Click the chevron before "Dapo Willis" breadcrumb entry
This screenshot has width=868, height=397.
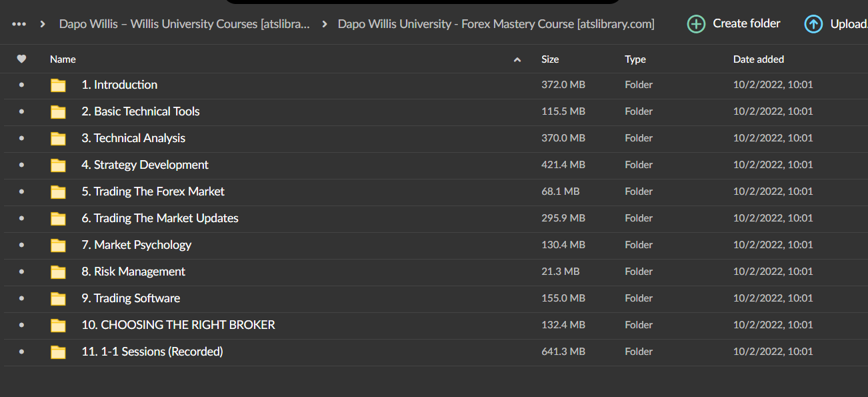point(42,23)
